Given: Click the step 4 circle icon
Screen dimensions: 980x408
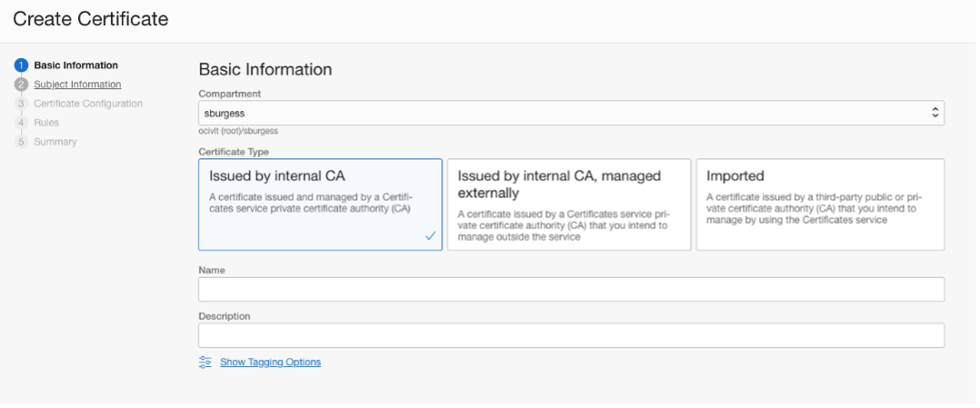Looking at the screenshot, I should [x=21, y=123].
